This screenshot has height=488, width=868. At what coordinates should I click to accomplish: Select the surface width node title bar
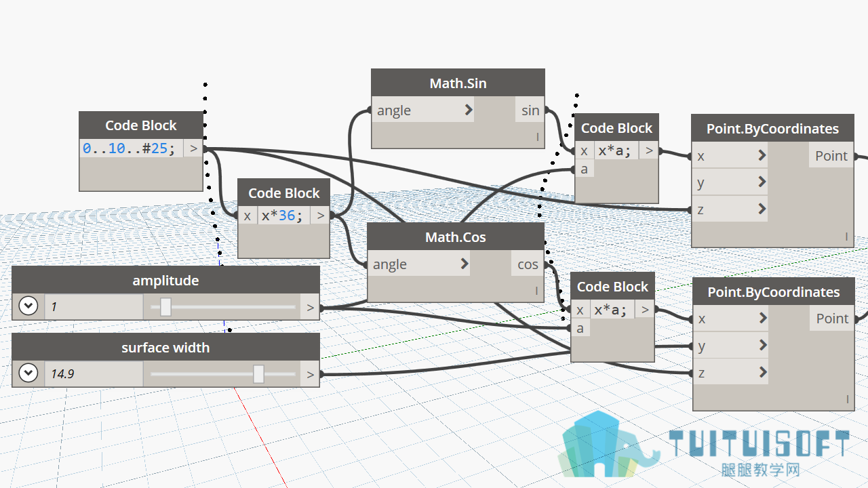tap(165, 347)
